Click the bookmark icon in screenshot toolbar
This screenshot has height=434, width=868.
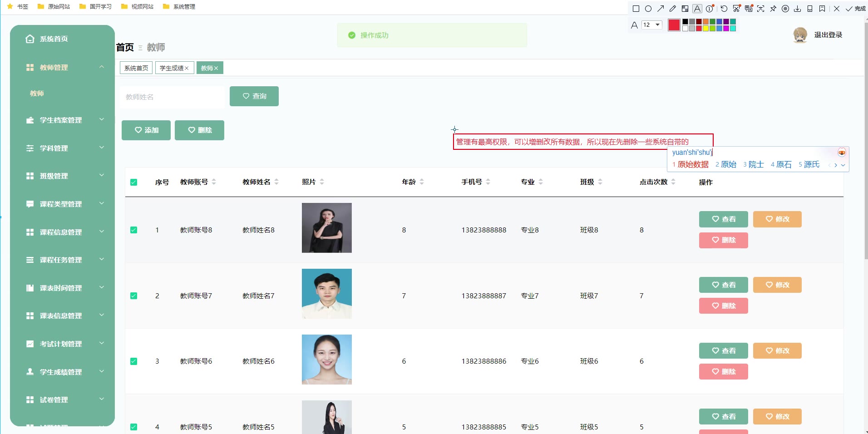click(x=822, y=9)
